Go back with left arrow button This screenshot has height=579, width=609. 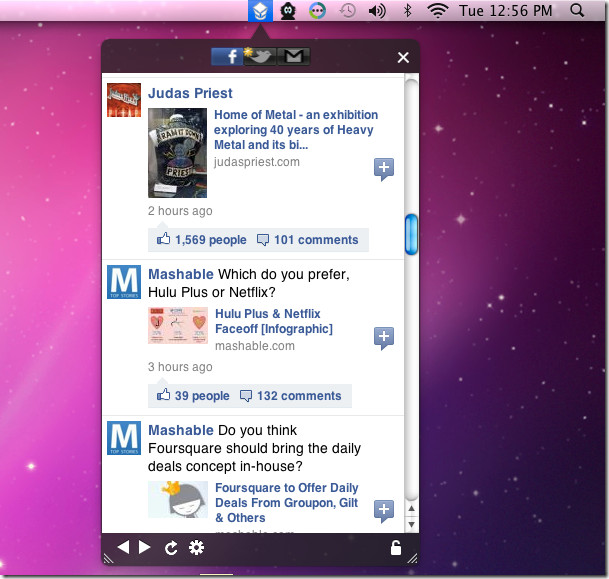123,548
